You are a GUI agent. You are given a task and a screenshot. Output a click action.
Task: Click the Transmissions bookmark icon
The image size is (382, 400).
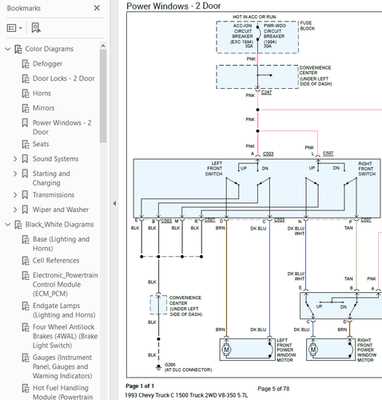pyautogui.click(x=25, y=195)
